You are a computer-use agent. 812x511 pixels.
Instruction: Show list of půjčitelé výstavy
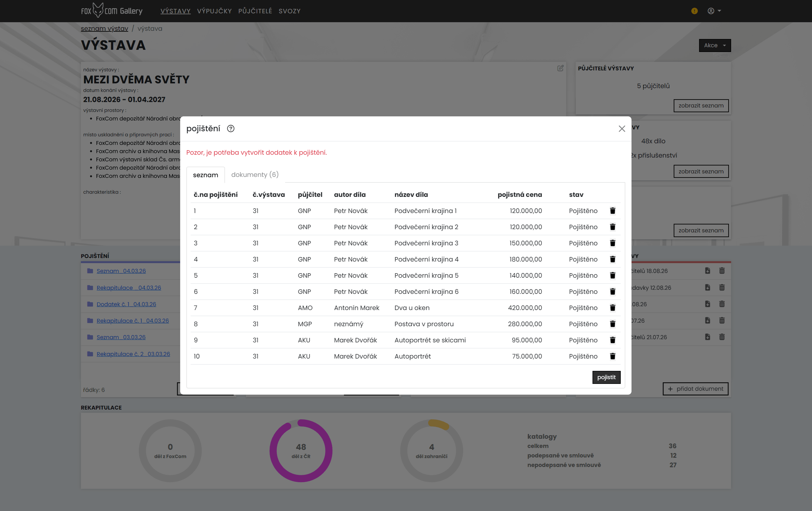click(x=701, y=106)
